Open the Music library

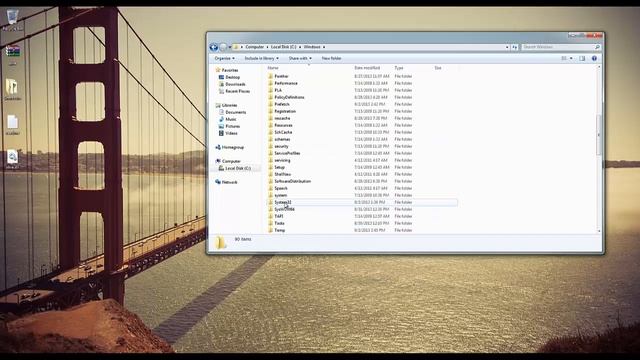tap(231, 119)
